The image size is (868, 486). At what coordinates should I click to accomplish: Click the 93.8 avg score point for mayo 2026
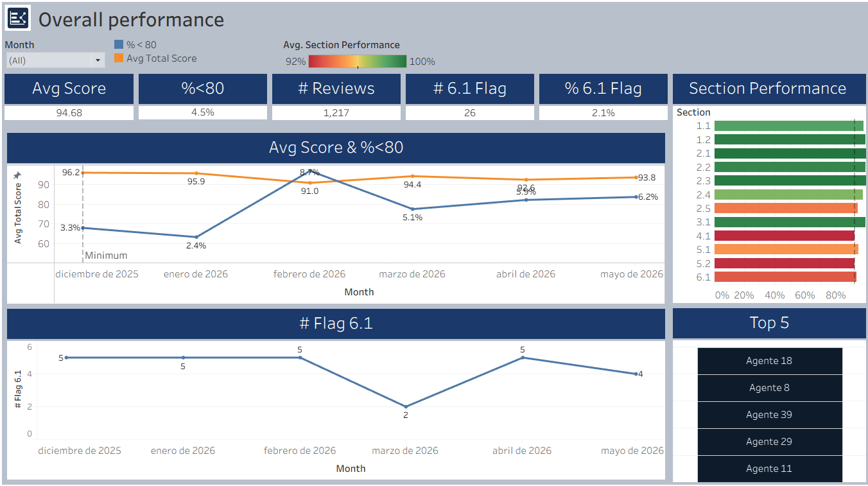click(x=636, y=178)
